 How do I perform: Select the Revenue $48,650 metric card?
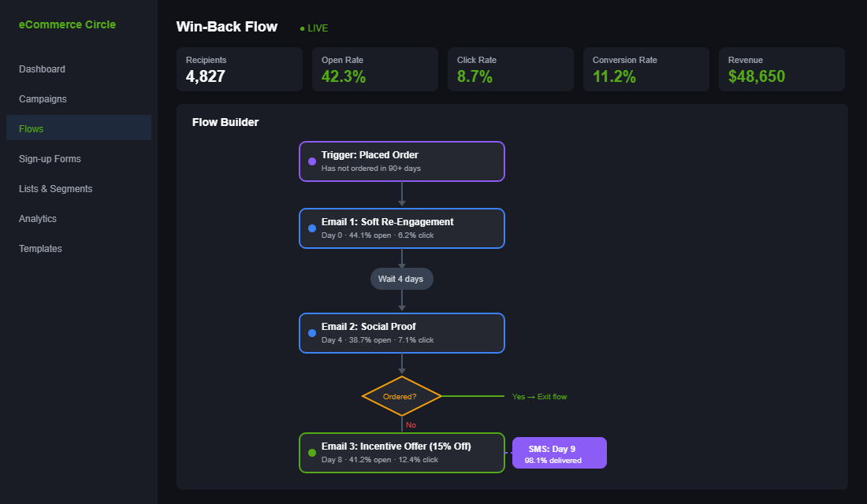point(781,69)
